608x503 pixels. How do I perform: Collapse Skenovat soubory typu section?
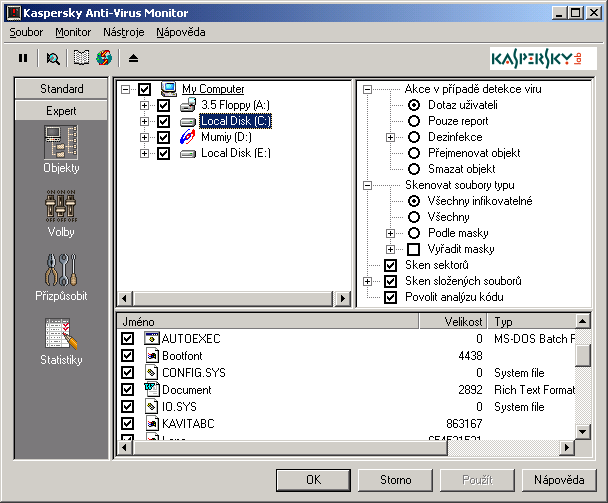[367, 185]
